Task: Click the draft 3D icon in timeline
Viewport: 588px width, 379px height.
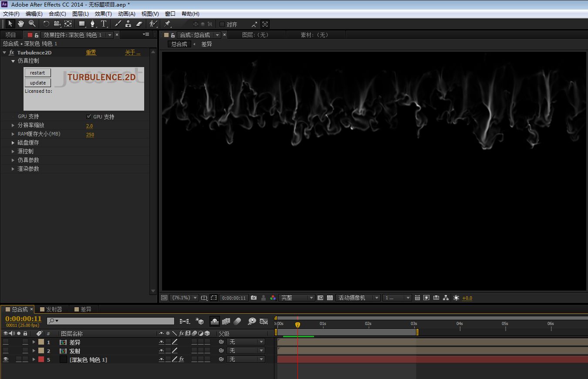Action: [x=200, y=321]
